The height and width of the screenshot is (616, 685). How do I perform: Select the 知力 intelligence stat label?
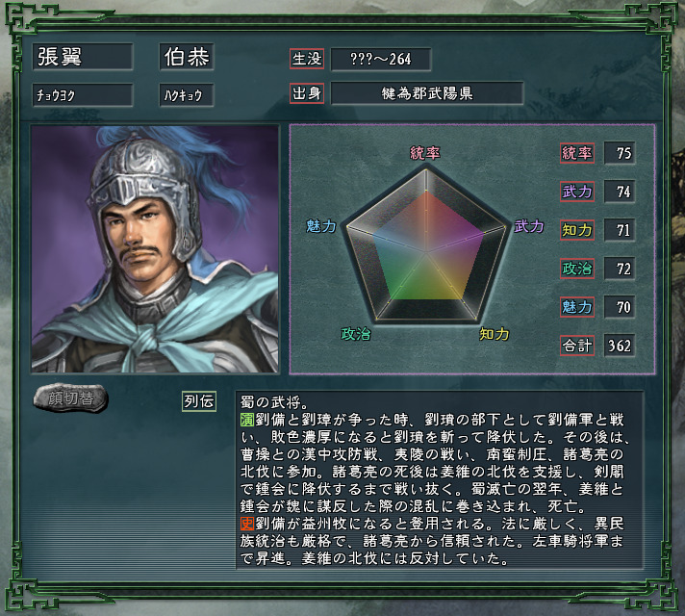577,230
